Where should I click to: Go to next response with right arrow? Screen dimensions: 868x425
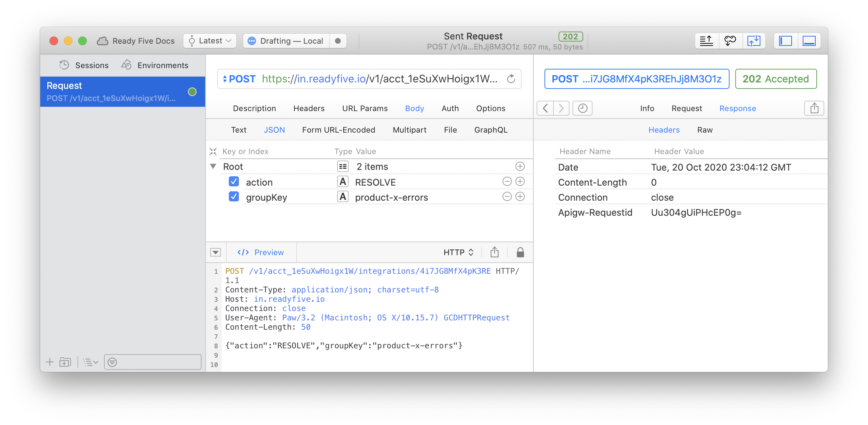(561, 108)
